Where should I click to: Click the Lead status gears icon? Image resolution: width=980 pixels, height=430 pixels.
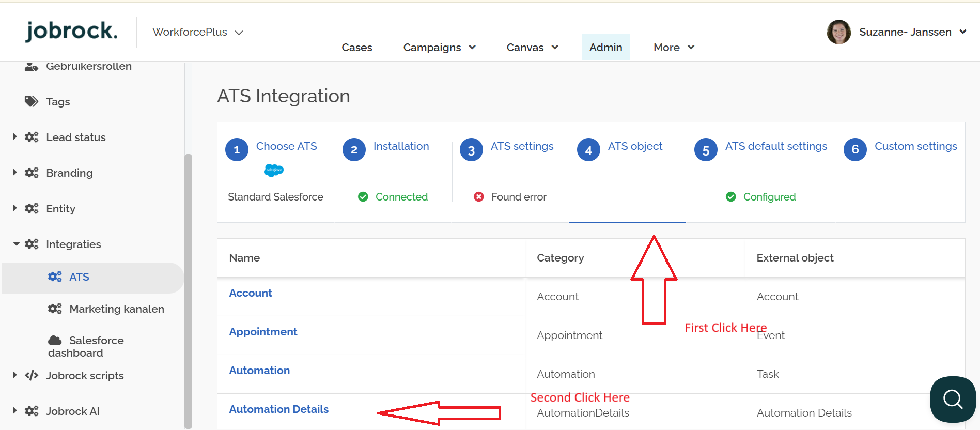(32, 137)
